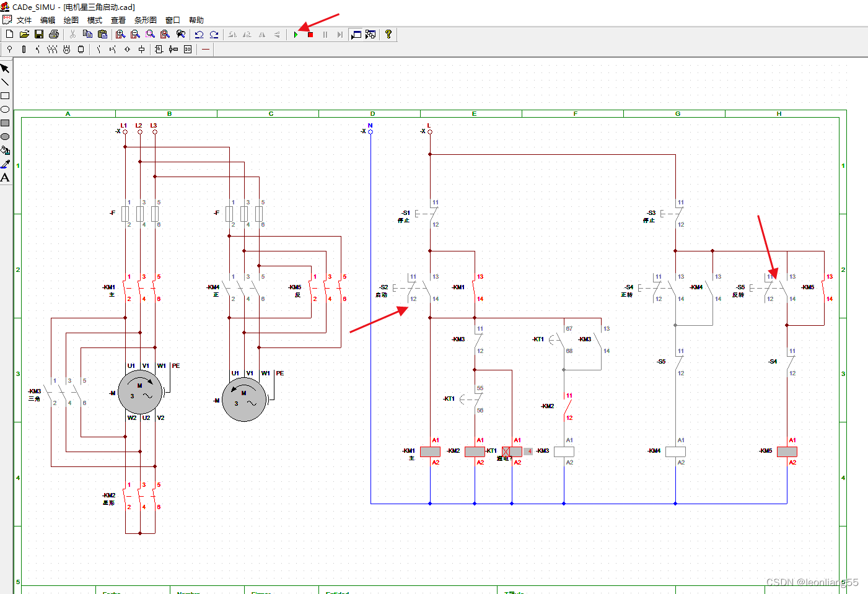Viewport: 868px width, 594px height.
Task: Select the KM1 coil in the control circuit
Action: (x=430, y=452)
